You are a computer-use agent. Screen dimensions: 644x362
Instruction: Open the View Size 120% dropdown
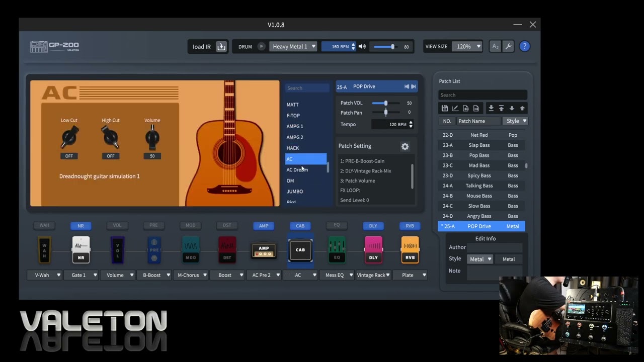(x=467, y=46)
